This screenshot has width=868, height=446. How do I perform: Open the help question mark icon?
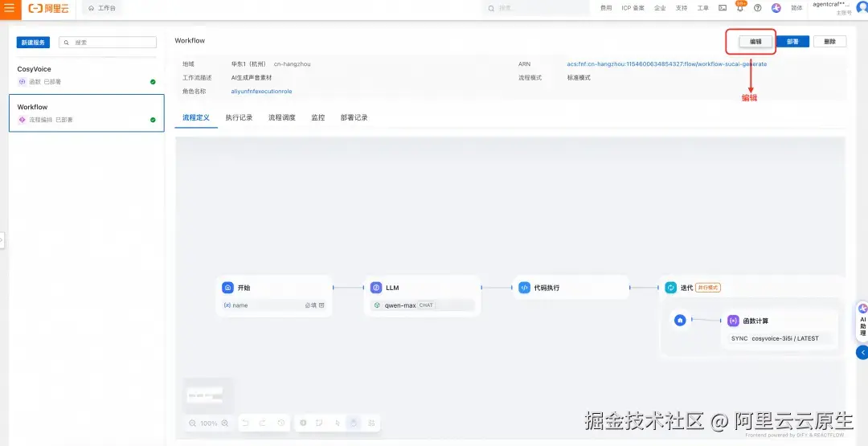point(758,8)
